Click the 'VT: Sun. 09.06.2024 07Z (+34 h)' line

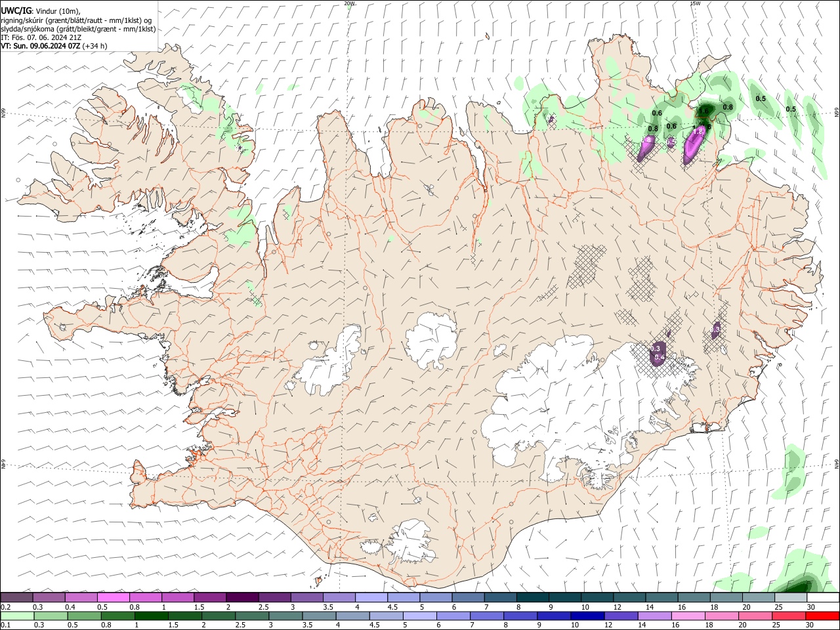pos(54,46)
